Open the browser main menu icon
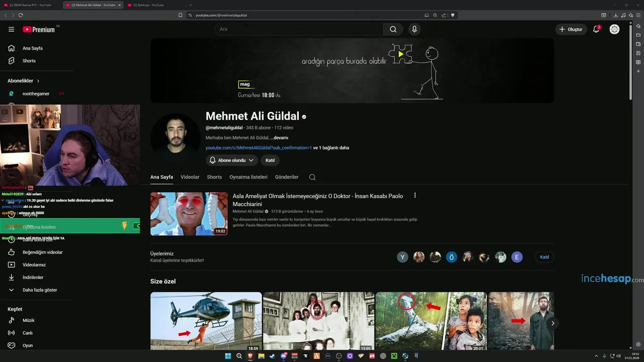The image size is (644, 362). click(x=638, y=15)
